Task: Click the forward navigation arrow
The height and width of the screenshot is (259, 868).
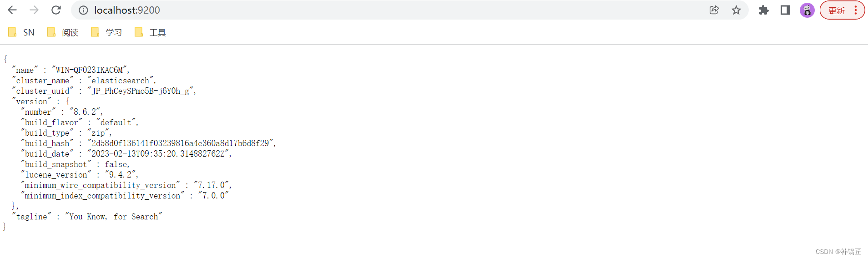Action: [x=34, y=10]
